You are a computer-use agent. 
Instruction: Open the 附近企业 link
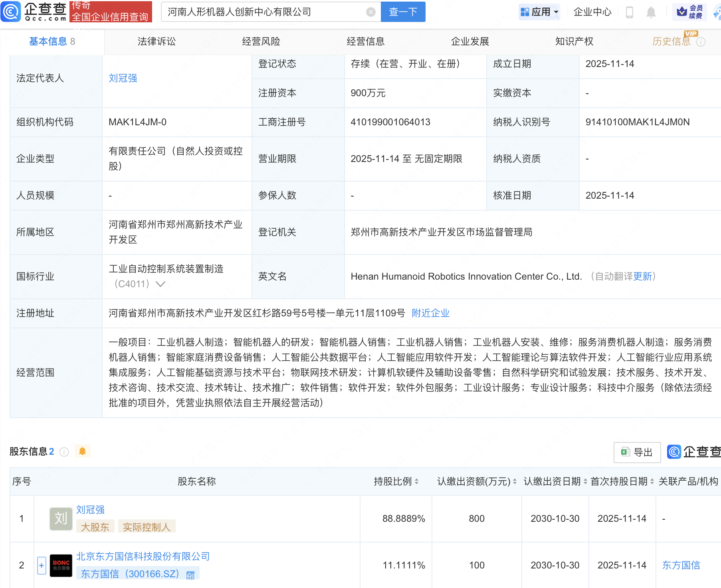click(430, 313)
